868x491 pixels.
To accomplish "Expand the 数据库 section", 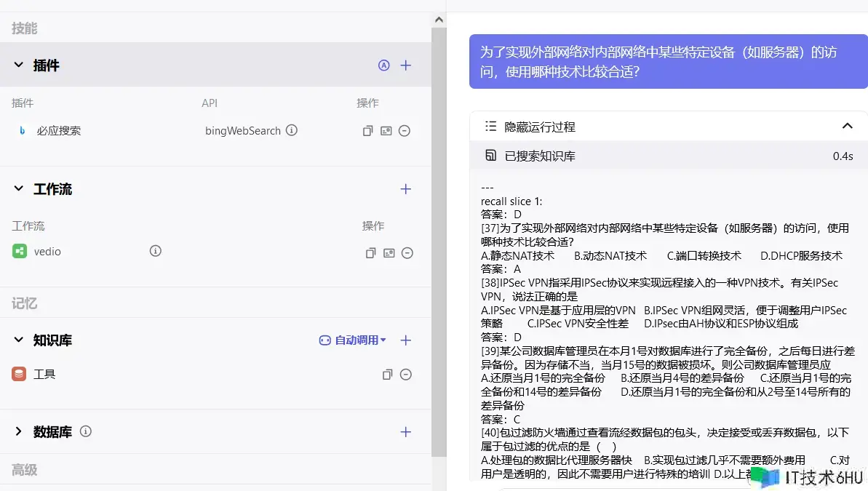I will point(19,432).
